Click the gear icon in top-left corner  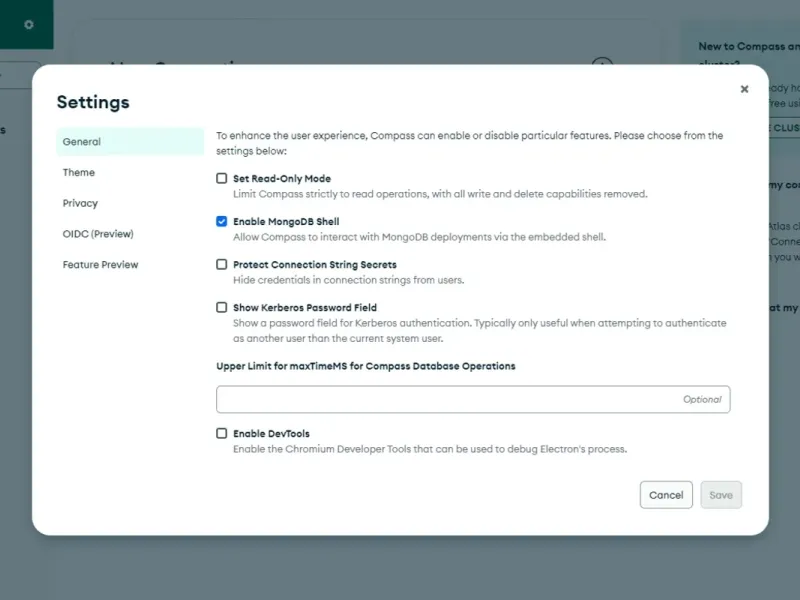28,24
